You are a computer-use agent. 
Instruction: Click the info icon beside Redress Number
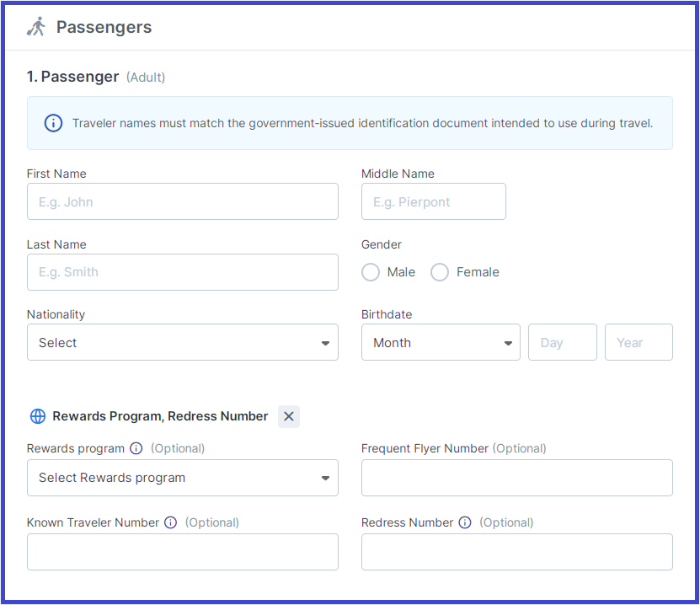[x=465, y=522]
